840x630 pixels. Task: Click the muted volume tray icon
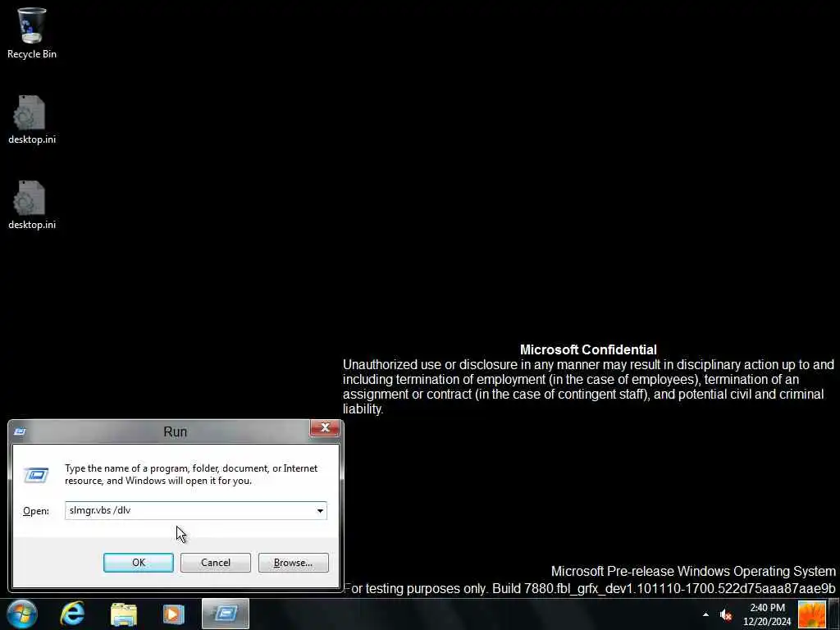click(x=725, y=614)
